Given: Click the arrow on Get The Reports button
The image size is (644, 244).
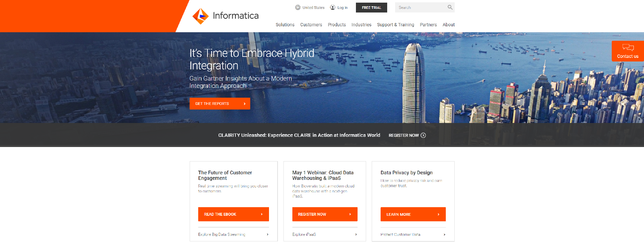Looking at the screenshot, I should [x=245, y=104].
